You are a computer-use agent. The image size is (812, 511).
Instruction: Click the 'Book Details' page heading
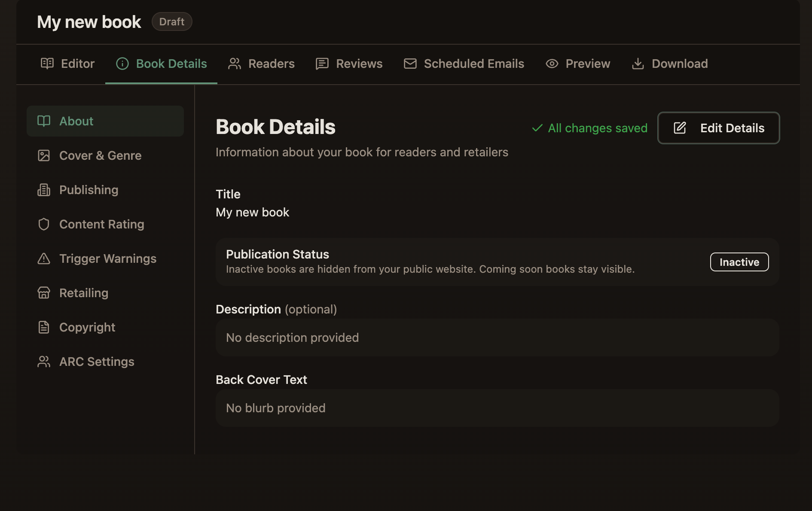(x=275, y=127)
